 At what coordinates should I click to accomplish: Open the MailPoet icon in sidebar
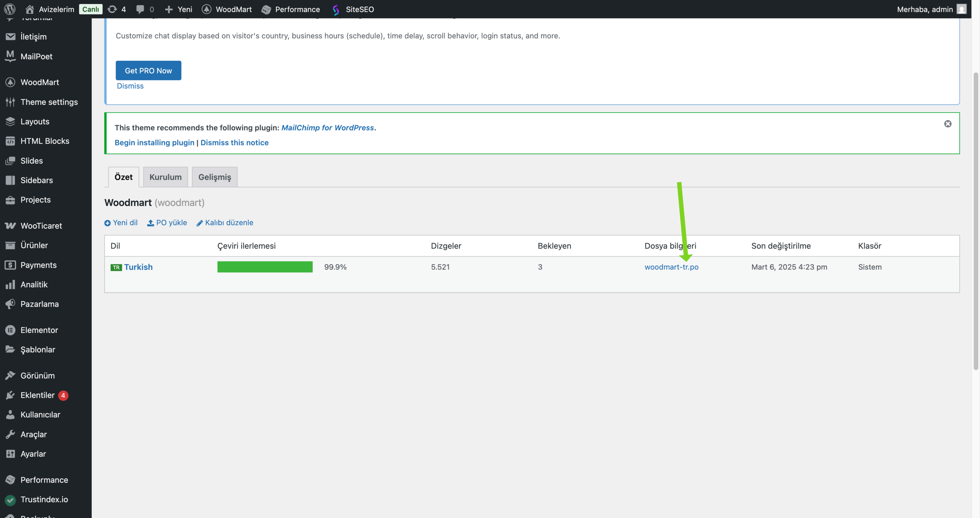click(x=10, y=56)
